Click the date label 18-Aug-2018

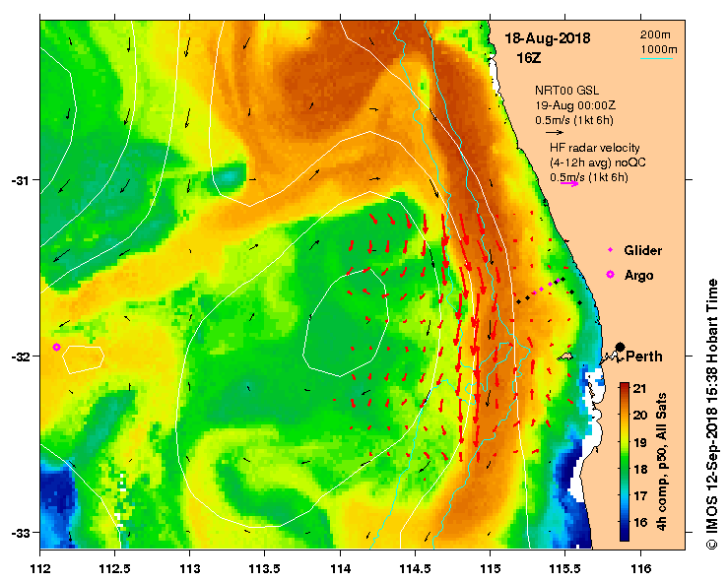548,38
